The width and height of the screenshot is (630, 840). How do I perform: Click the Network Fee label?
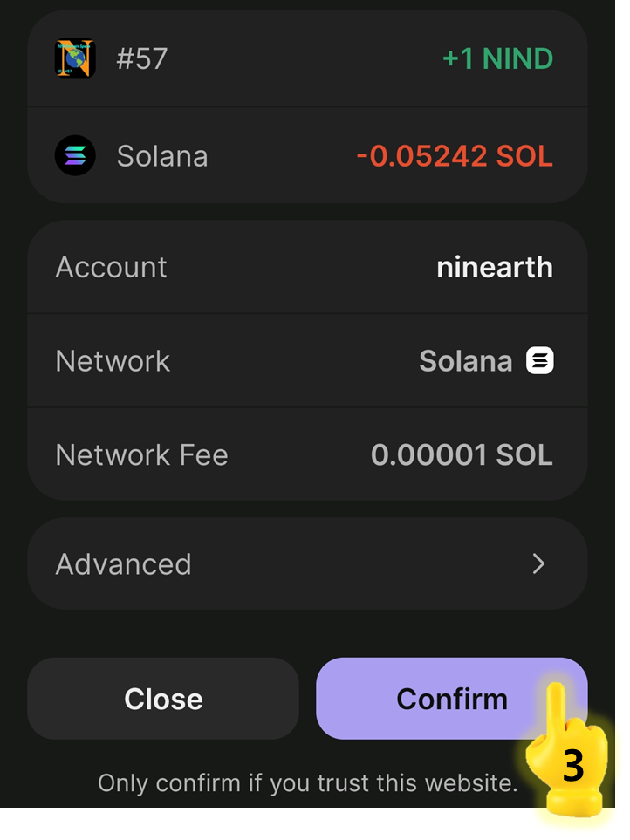point(141,454)
